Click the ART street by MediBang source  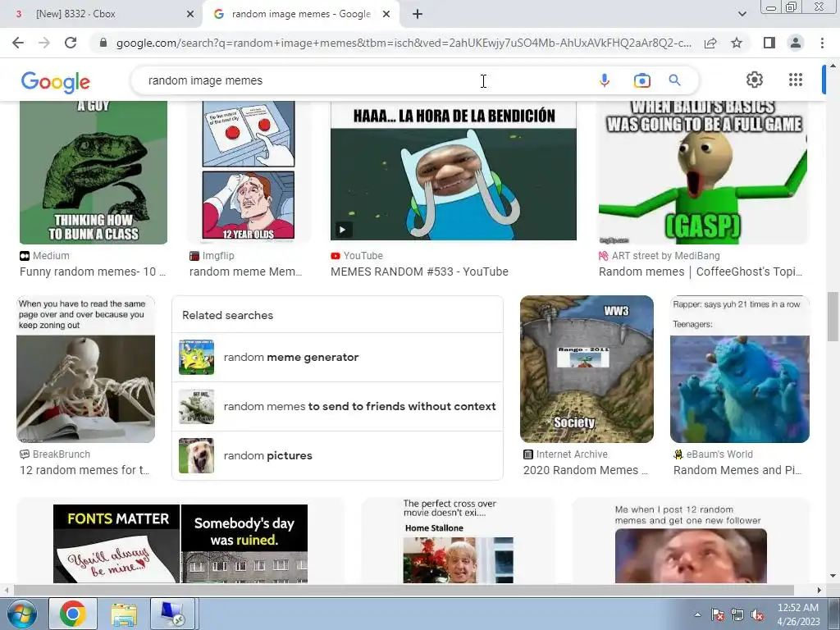(665, 256)
